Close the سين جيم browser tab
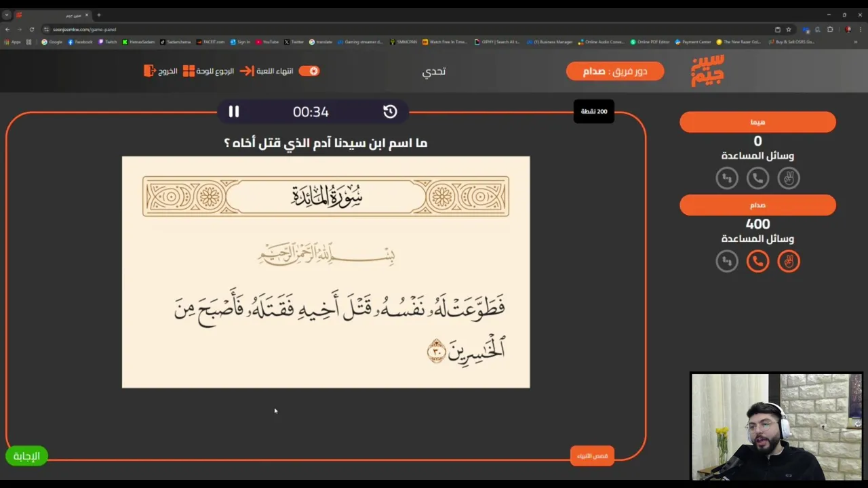Screen dimensions: 868x488 87,14
